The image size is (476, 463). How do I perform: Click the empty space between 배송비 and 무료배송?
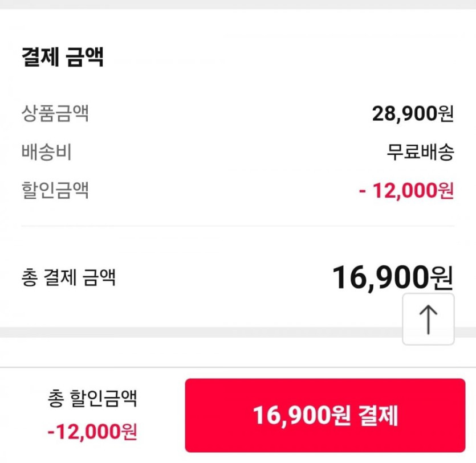click(228, 153)
